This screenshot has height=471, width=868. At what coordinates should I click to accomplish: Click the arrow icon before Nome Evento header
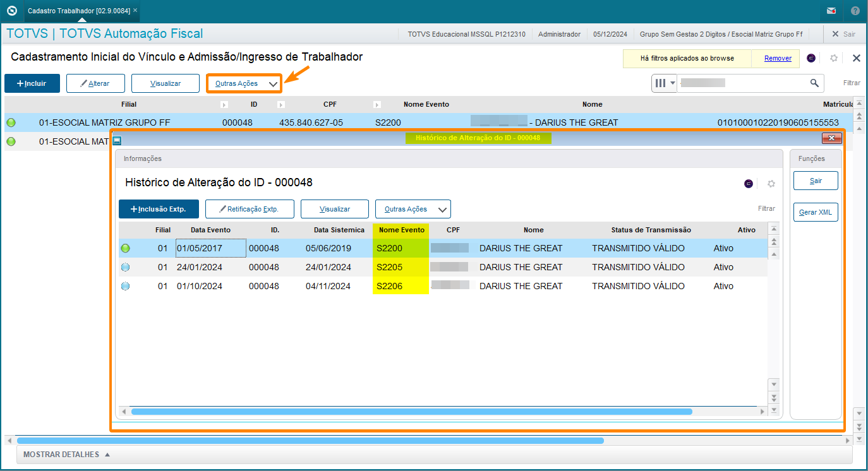click(x=377, y=105)
